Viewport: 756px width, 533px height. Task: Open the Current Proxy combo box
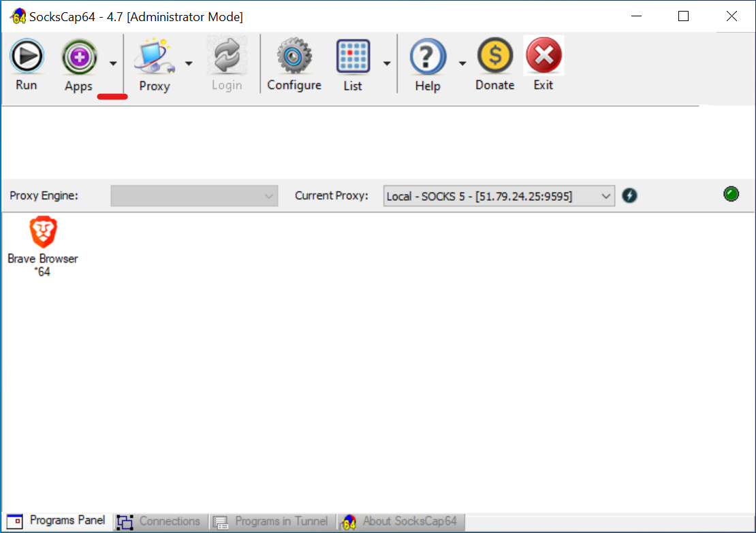[x=499, y=196]
